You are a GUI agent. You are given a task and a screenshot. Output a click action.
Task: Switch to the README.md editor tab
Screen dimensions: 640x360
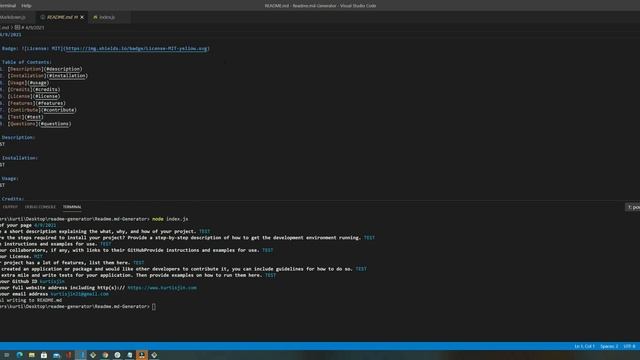(62, 17)
